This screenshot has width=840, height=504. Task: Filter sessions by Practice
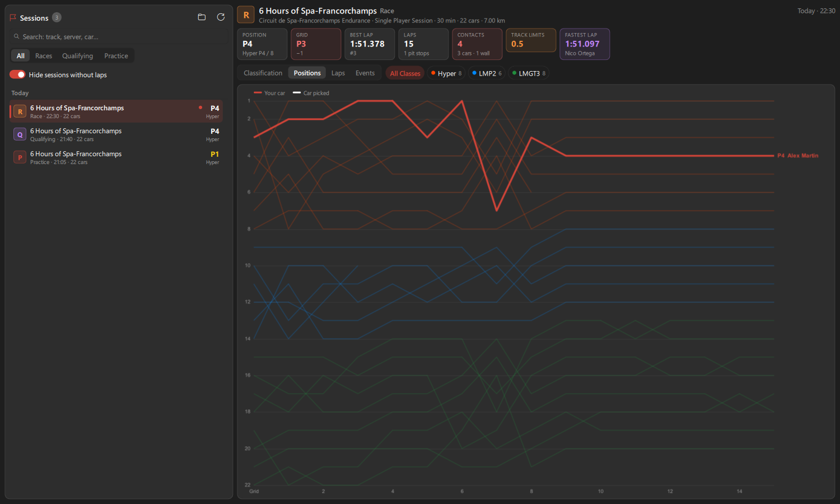click(x=116, y=55)
